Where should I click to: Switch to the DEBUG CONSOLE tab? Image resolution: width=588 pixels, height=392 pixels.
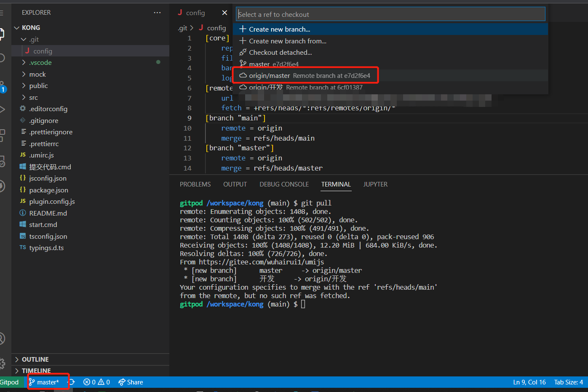(x=284, y=184)
